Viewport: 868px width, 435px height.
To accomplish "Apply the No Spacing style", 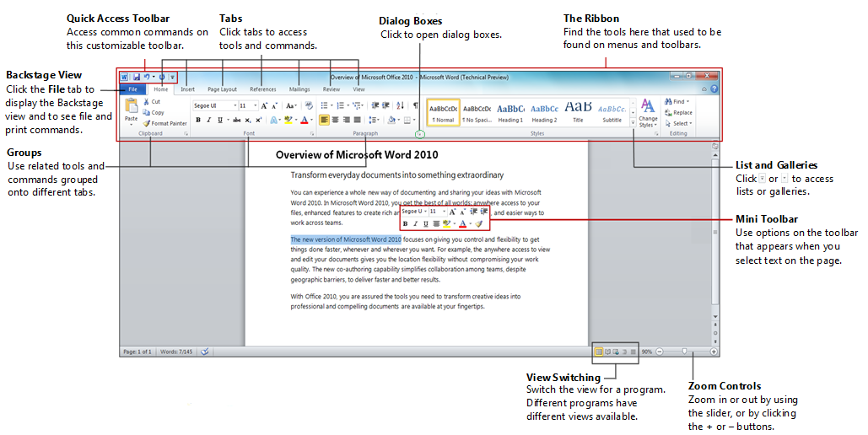I will coord(477,113).
